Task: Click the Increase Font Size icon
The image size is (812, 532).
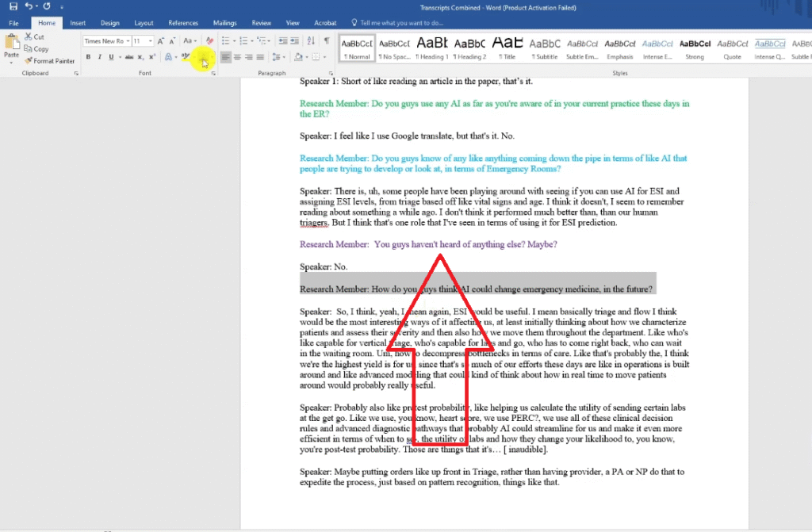Action: (x=162, y=40)
